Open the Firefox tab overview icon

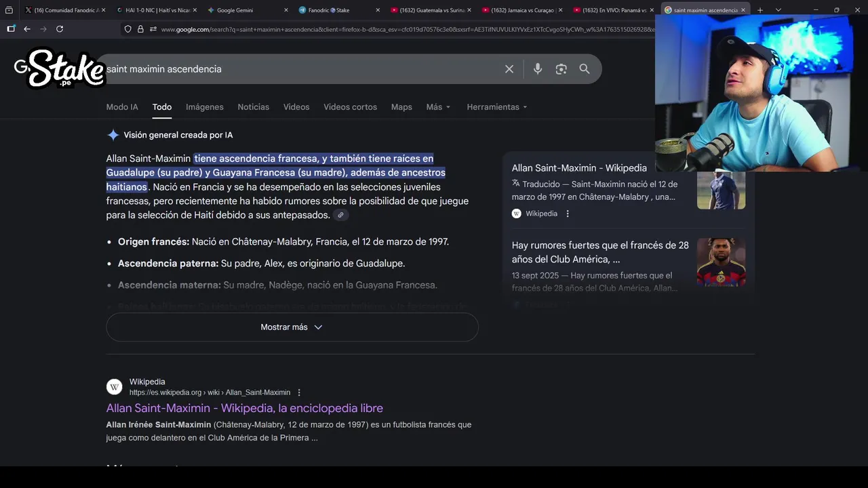click(9, 10)
